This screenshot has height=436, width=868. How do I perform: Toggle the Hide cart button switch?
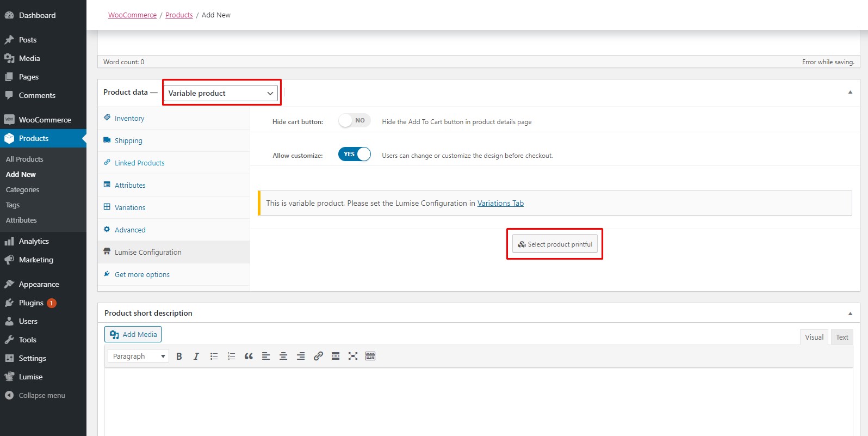pos(354,121)
